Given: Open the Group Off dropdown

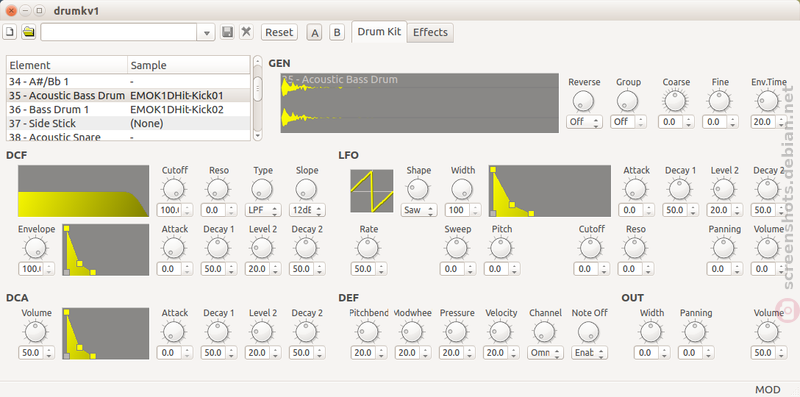Looking at the screenshot, I should (x=628, y=122).
